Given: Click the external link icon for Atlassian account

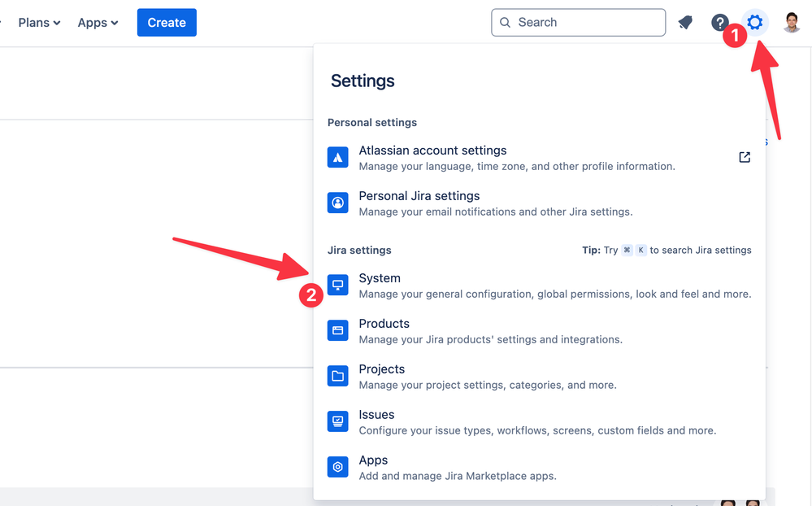Looking at the screenshot, I should tap(745, 157).
